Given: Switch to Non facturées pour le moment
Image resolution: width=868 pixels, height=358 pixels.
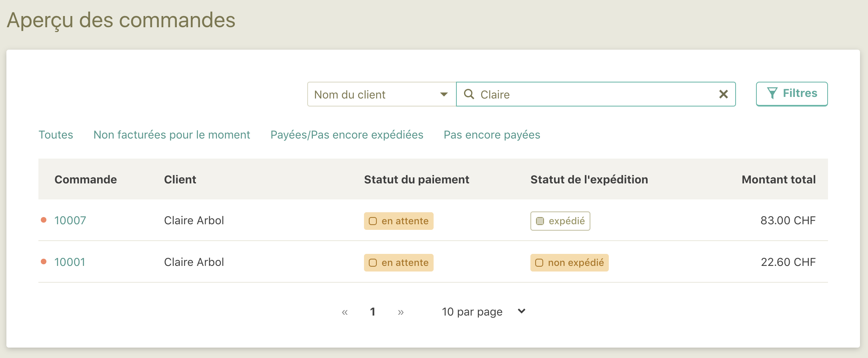Looking at the screenshot, I should [172, 135].
